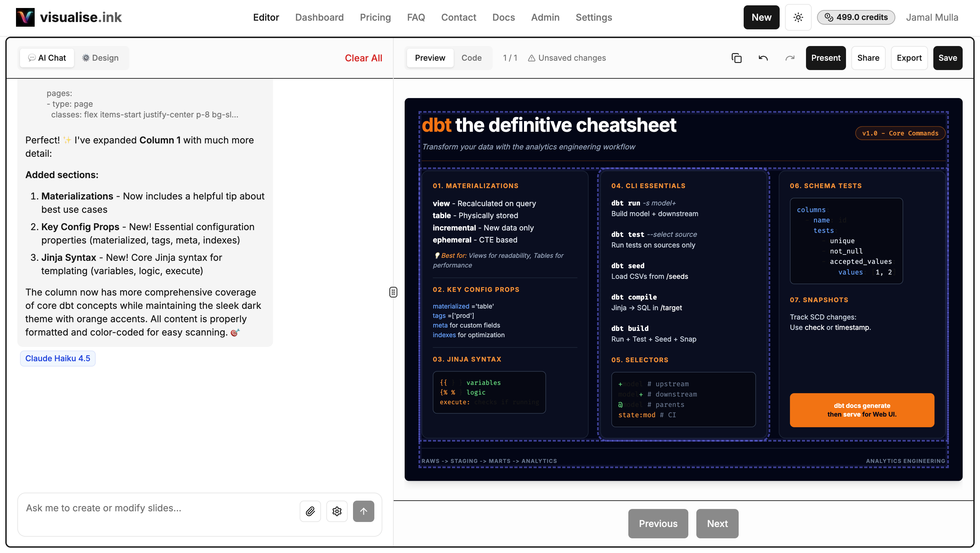Open the AI Chat panel
The width and height of the screenshot is (980, 553).
[x=46, y=58]
